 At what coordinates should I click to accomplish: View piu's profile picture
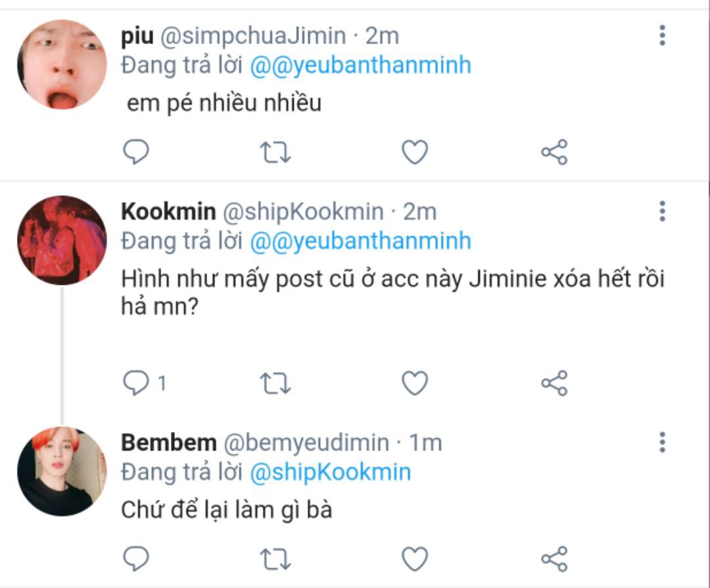pyautogui.click(x=61, y=64)
